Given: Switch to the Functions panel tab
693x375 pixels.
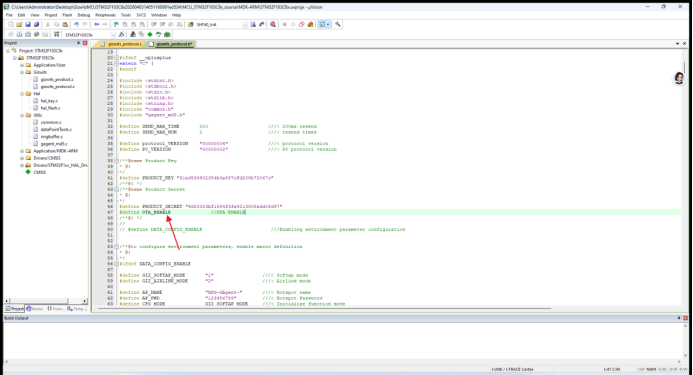Looking at the screenshot, I should pos(56,309).
